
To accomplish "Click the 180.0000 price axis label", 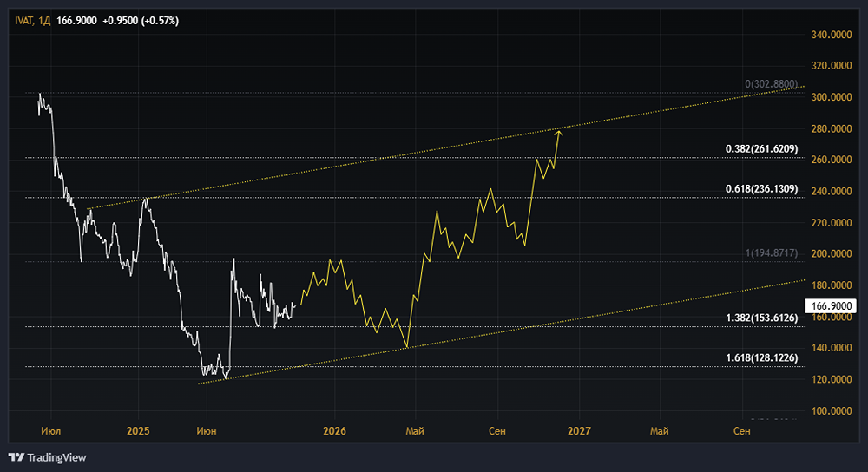I will click(831, 285).
